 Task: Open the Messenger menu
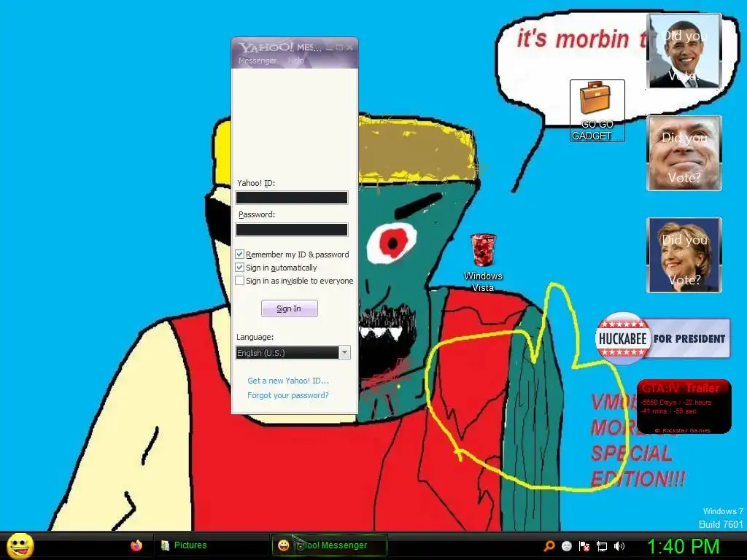(x=258, y=61)
